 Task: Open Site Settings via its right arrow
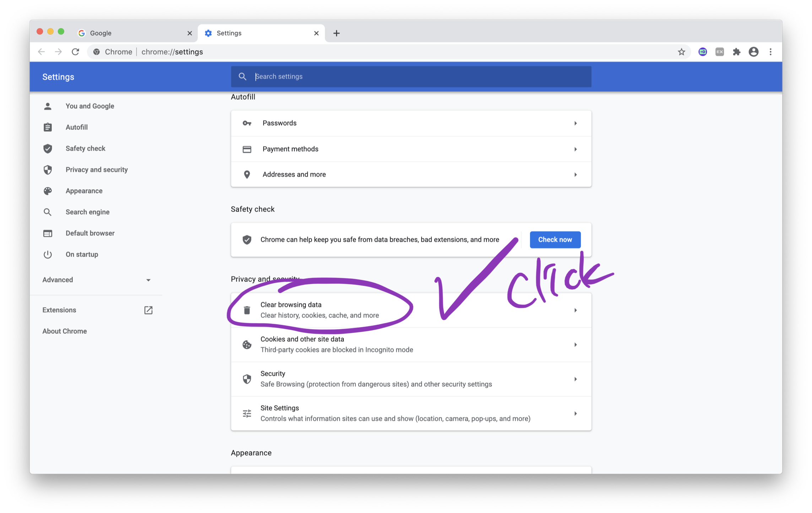click(x=575, y=413)
